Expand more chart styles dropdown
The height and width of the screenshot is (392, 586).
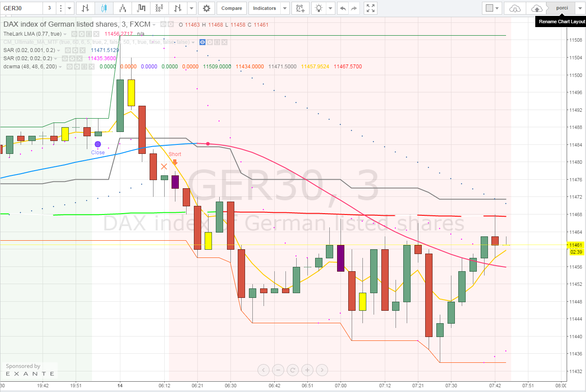tap(192, 8)
